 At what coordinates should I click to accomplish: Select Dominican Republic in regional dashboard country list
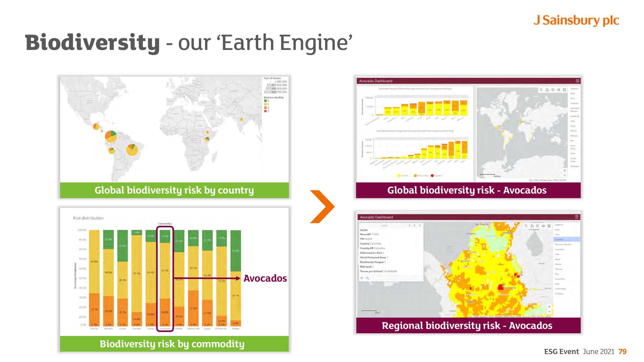coord(563,244)
